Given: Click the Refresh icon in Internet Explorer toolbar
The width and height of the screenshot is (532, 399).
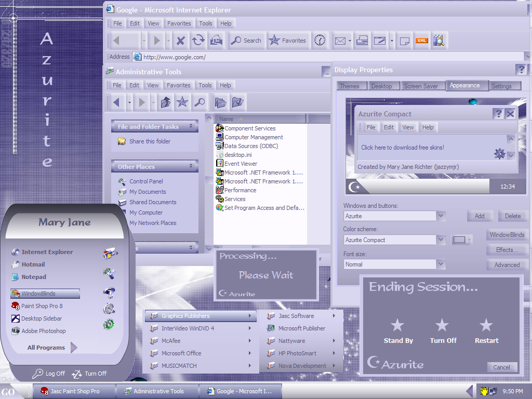Looking at the screenshot, I should (198, 41).
